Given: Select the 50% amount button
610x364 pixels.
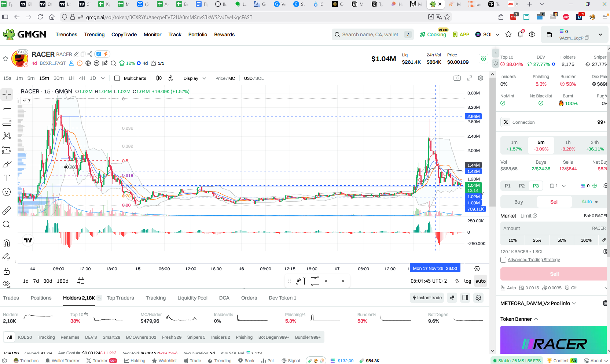Looking at the screenshot, I should [562, 240].
